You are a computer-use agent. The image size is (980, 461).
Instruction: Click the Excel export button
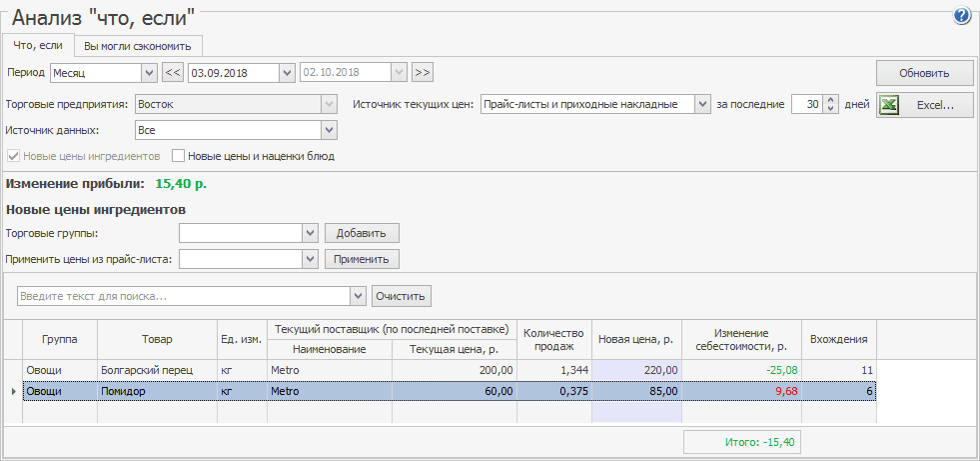(924, 105)
